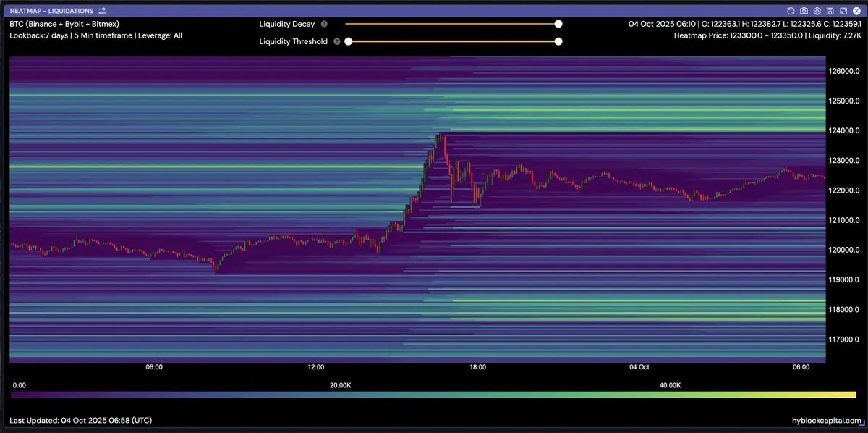Click the hyblockcapital.com link
868x433 pixels.
[826, 421]
